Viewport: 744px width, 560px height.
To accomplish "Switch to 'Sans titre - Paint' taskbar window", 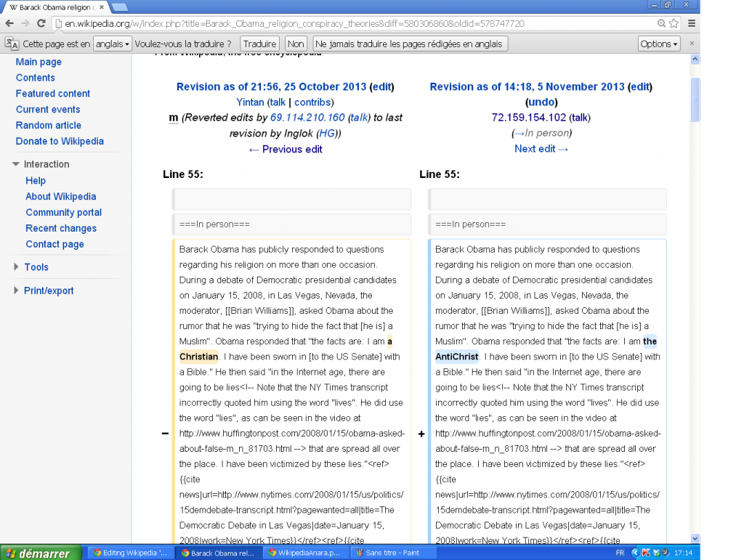I will pos(392,553).
